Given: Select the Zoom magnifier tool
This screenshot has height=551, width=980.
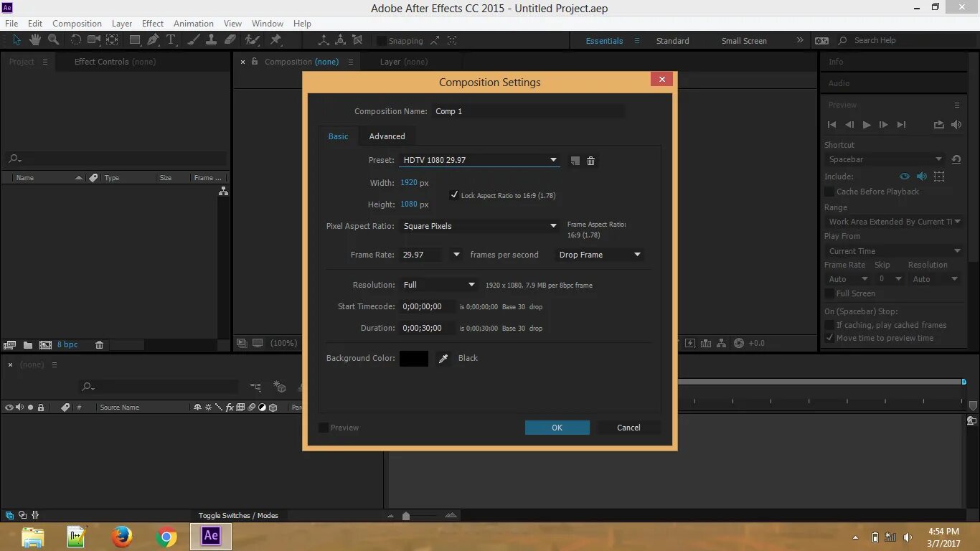Looking at the screenshot, I should [x=52, y=40].
